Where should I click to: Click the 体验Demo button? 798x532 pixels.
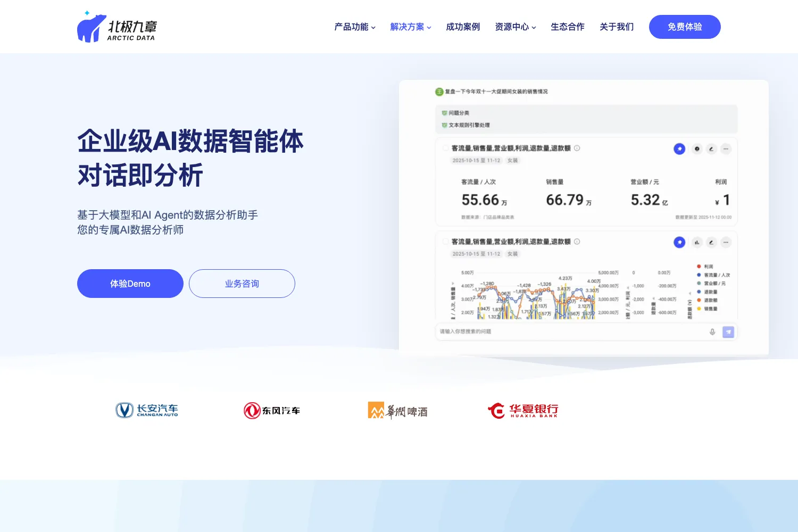click(x=130, y=284)
